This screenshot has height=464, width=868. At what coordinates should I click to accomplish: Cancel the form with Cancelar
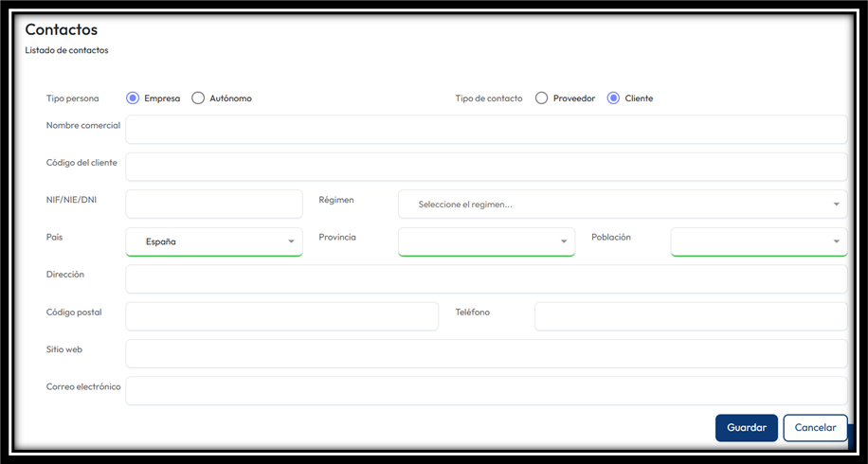pos(815,428)
